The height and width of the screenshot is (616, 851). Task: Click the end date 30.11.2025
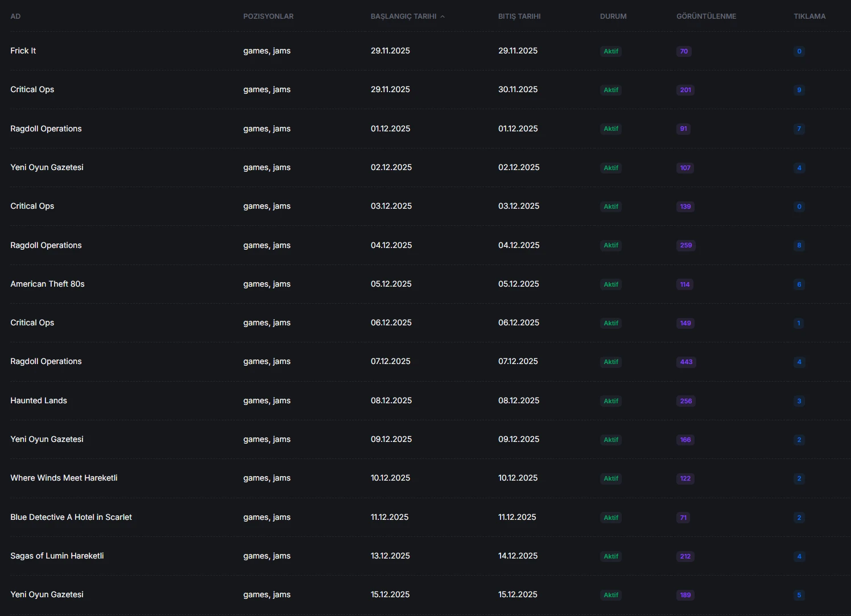pos(518,89)
